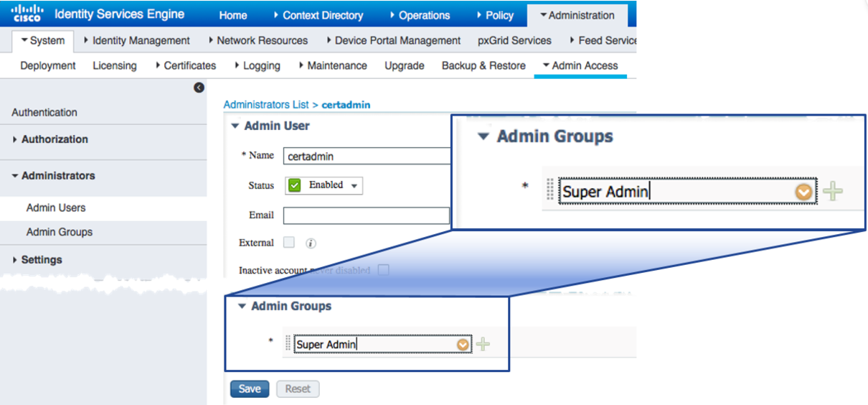Click the green check icon in the Status box

click(294, 185)
